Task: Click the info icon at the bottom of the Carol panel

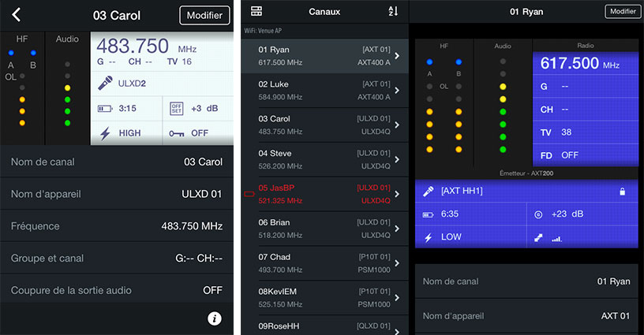Action: (215, 318)
